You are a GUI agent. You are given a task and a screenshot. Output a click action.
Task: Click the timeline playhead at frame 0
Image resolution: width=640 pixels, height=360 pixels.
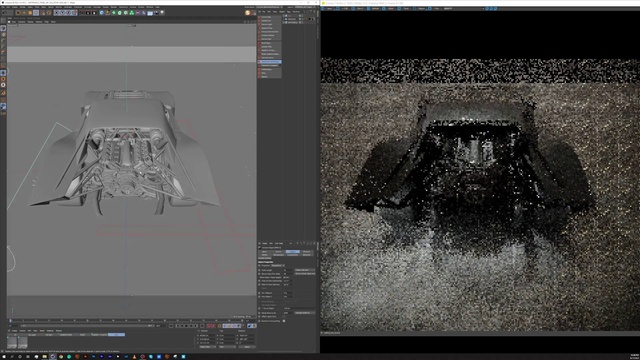coord(10,321)
